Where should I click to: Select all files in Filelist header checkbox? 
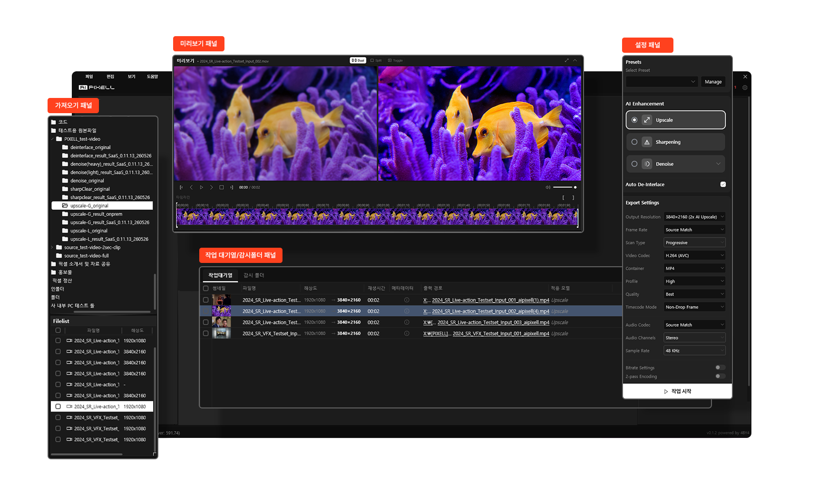point(58,330)
